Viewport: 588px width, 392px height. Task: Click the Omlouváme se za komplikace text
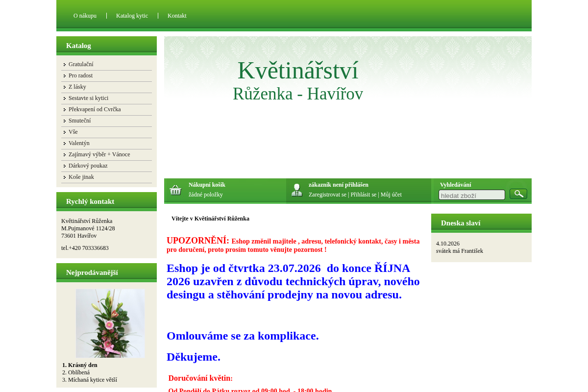[x=243, y=336]
